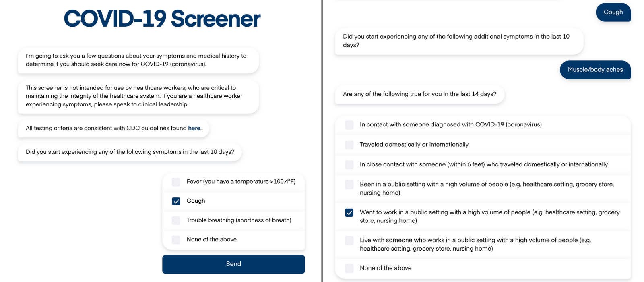Check Trouble breathing (shortness of breath)
The height and width of the screenshot is (282, 644).
pyautogui.click(x=176, y=220)
